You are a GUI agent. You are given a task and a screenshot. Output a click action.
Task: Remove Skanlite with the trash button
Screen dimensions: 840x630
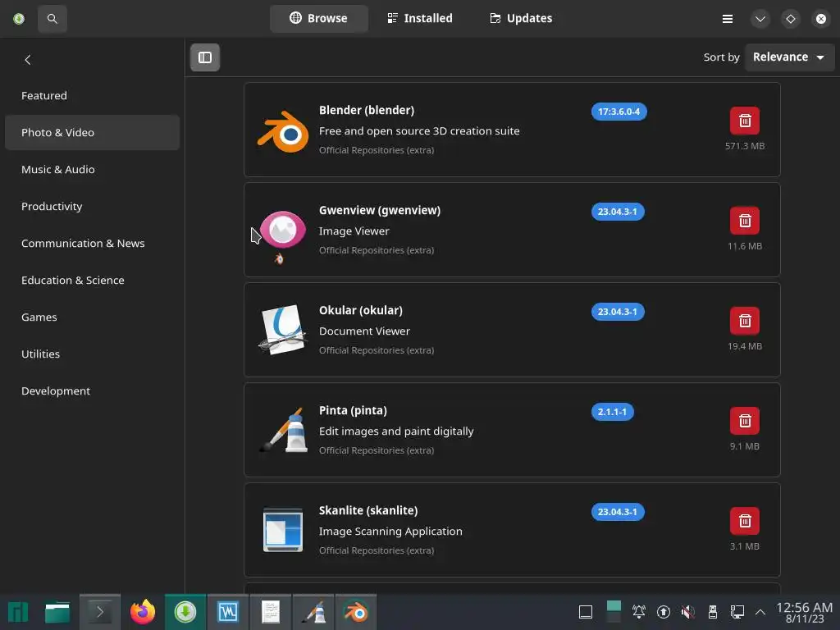click(745, 521)
